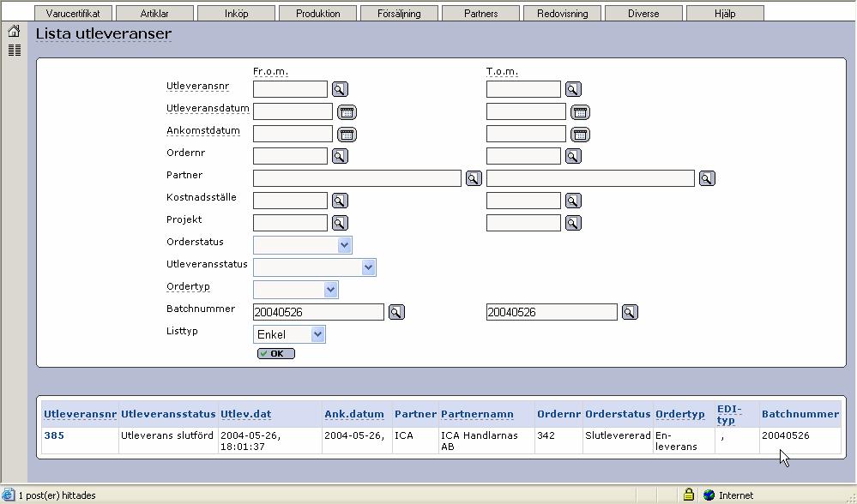This screenshot has height=504, width=857.
Task: Sort by Utlev.dat column header
Action: (x=246, y=414)
